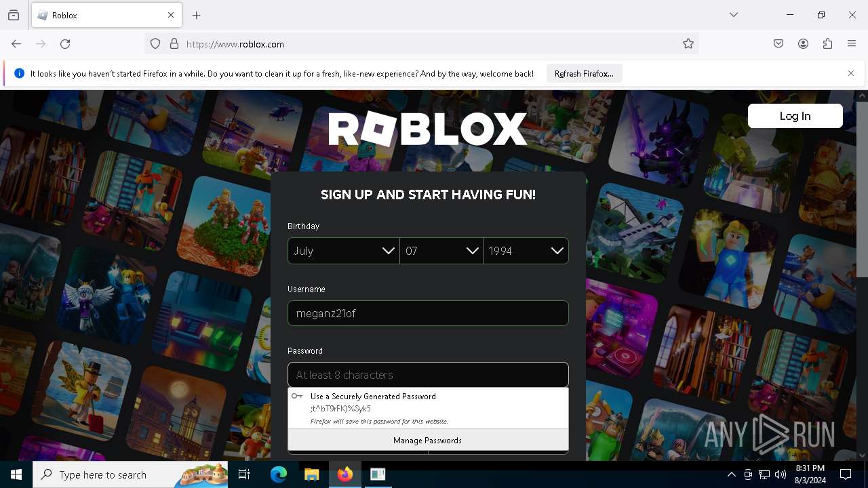Open Firefox application menu
868x488 pixels.
(x=852, y=44)
